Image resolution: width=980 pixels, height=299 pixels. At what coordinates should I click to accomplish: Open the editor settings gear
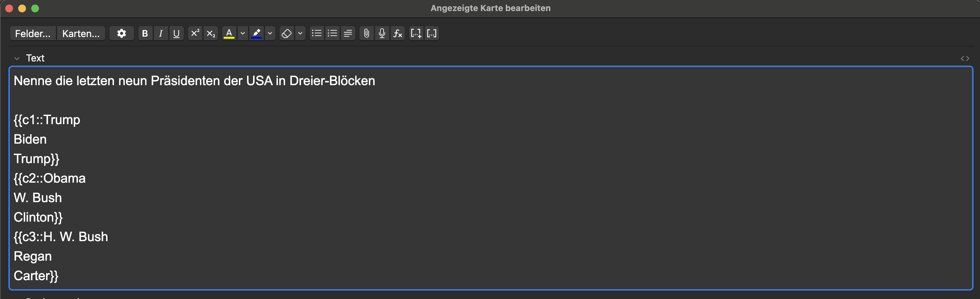click(121, 33)
